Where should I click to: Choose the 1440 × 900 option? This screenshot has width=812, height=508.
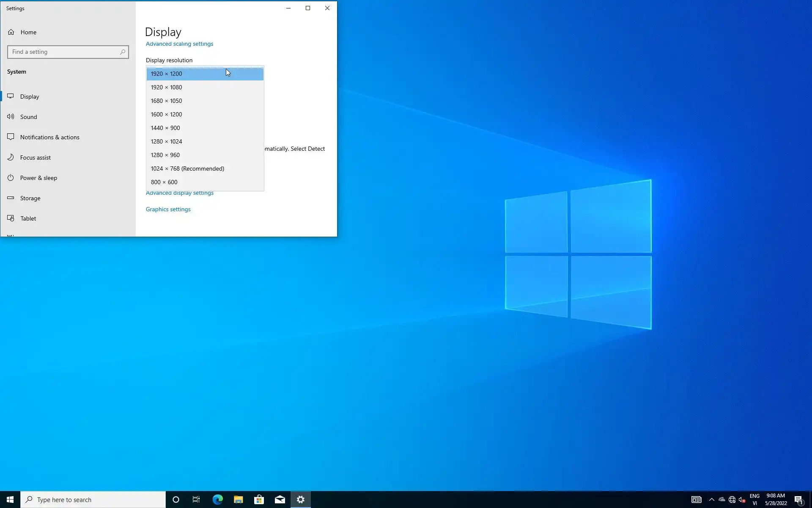[165, 128]
